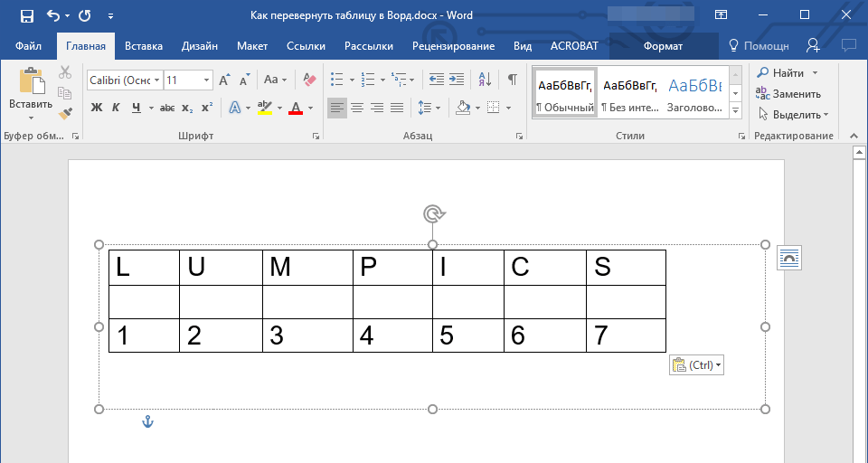
Task: Select the Заголовок heading style thumbnail
Action: [694, 94]
